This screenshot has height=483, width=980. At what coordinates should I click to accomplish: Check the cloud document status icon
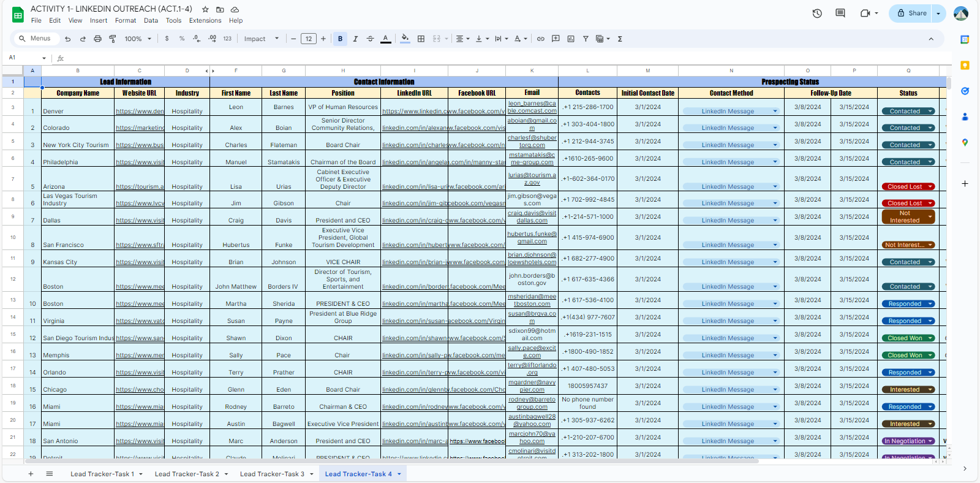pyautogui.click(x=235, y=9)
